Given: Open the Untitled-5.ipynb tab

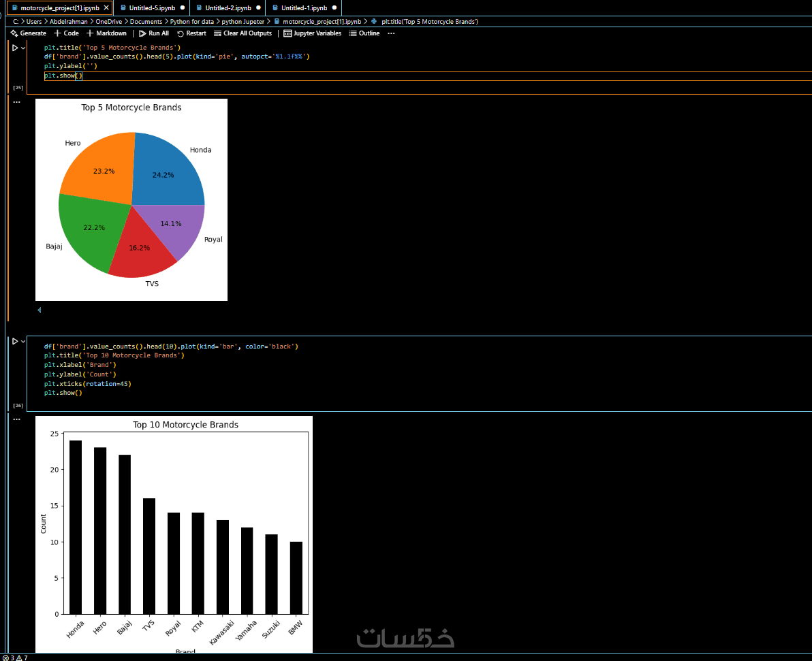Looking at the screenshot, I should (x=152, y=7).
